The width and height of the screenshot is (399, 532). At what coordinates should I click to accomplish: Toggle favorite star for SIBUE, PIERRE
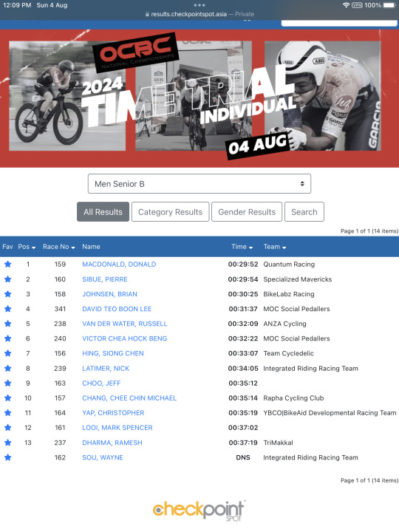pos(8,279)
